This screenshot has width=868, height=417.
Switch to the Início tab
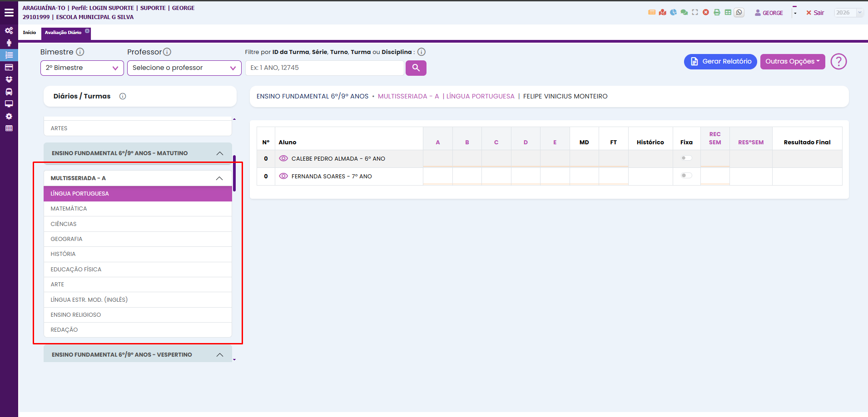pyautogui.click(x=30, y=33)
